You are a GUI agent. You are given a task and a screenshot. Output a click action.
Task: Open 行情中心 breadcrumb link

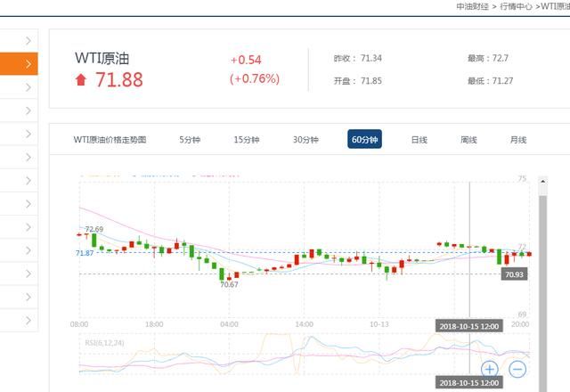(516, 6)
